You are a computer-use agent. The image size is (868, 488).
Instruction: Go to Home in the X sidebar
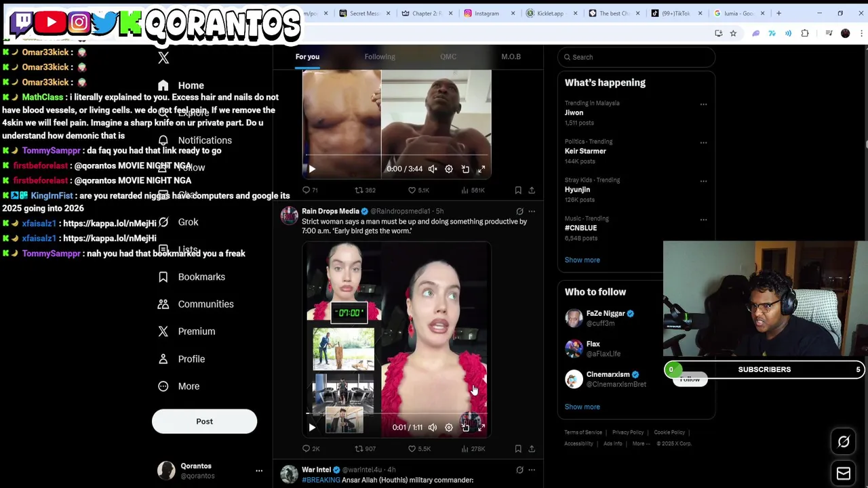click(x=181, y=85)
